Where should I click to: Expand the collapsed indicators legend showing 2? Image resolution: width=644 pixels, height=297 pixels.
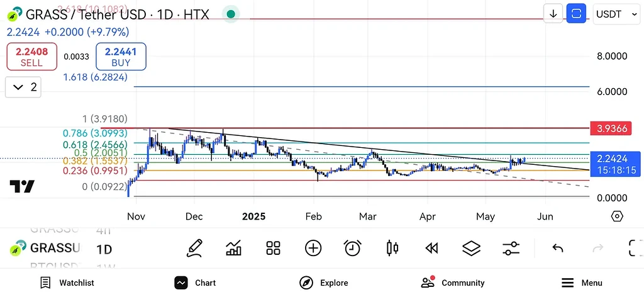[23, 87]
